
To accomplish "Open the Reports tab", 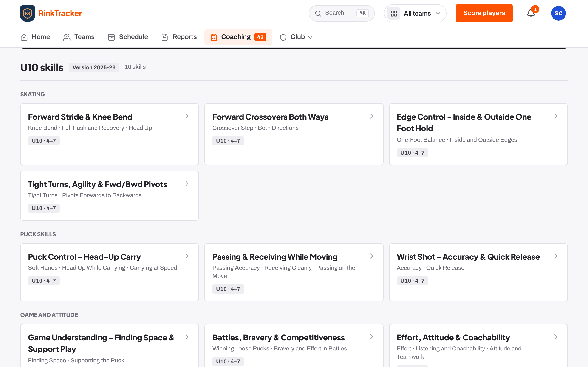I will click(179, 37).
